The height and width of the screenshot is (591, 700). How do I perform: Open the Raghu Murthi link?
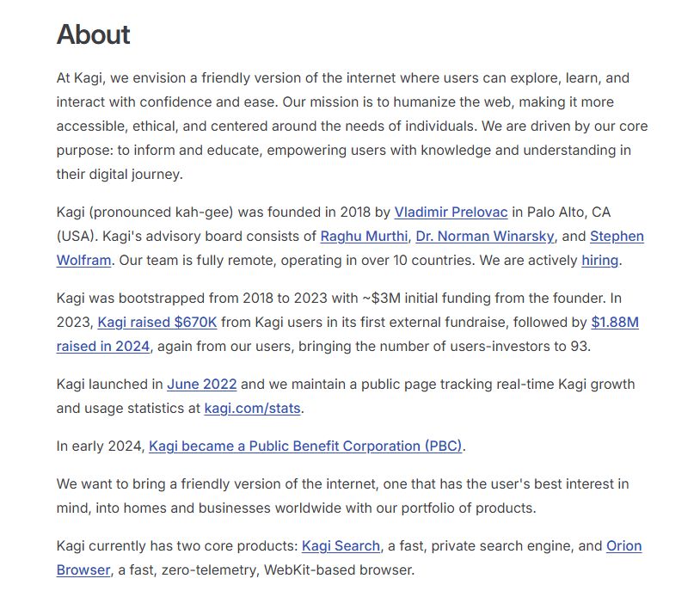pos(364,236)
